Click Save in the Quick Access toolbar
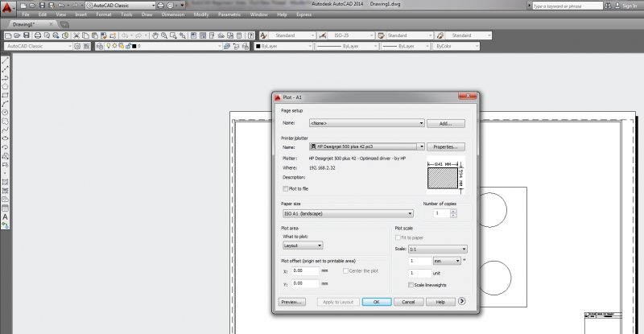 pyautogui.click(x=42, y=6)
